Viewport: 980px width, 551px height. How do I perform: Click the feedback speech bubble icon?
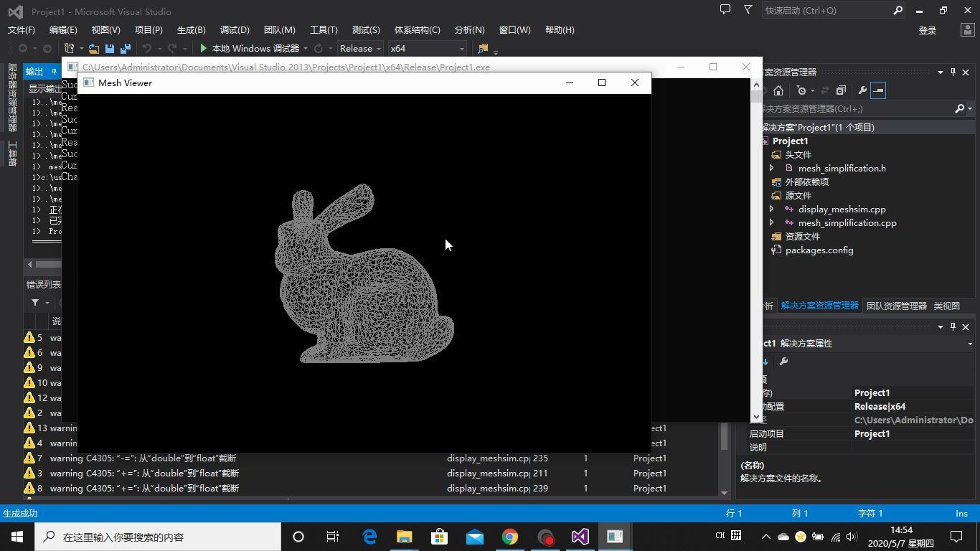coord(725,10)
